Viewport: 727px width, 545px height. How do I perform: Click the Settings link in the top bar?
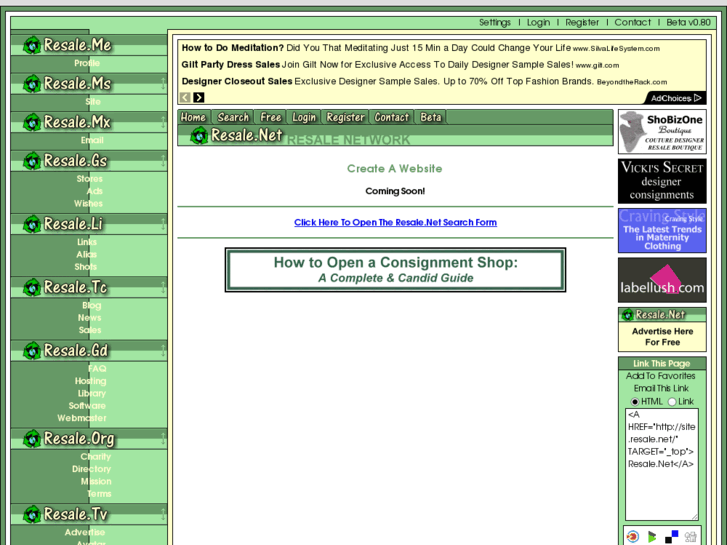coord(495,22)
